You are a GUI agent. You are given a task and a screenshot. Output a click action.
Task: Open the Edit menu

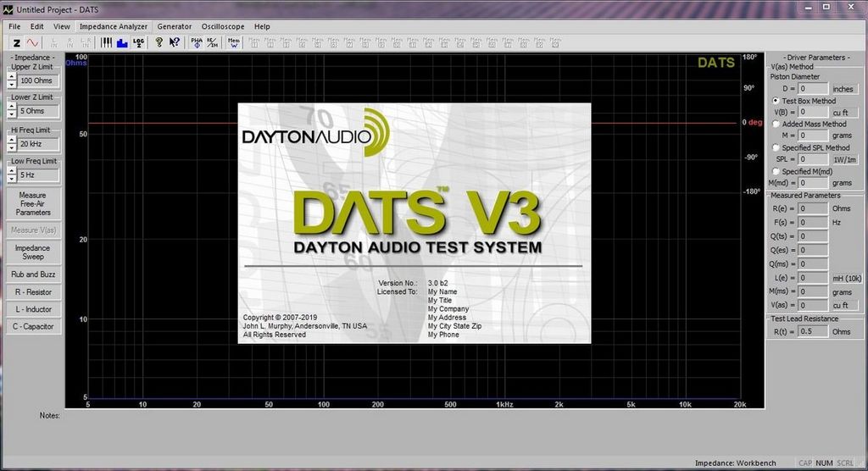pyautogui.click(x=36, y=26)
